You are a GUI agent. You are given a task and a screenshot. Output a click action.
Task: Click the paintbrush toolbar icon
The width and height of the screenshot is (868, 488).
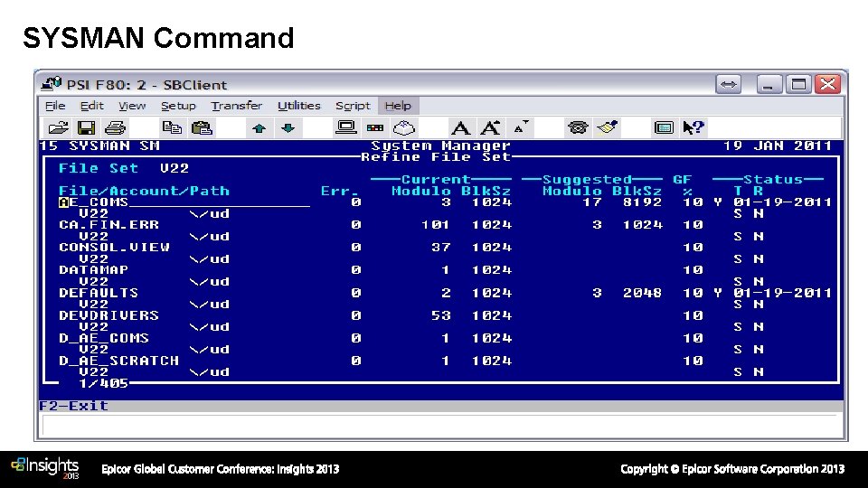pos(607,127)
